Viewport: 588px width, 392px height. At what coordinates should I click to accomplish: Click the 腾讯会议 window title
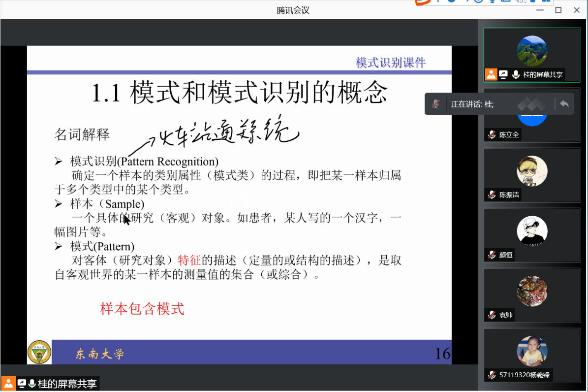[293, 10]
